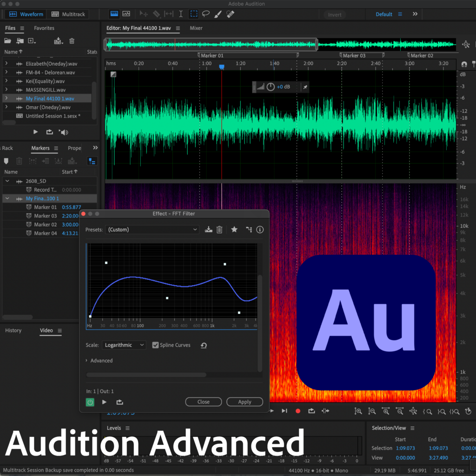The height and width of the screenshot is (476, 476).
Task: Switch to Waveform view
Action: [26, 14]
